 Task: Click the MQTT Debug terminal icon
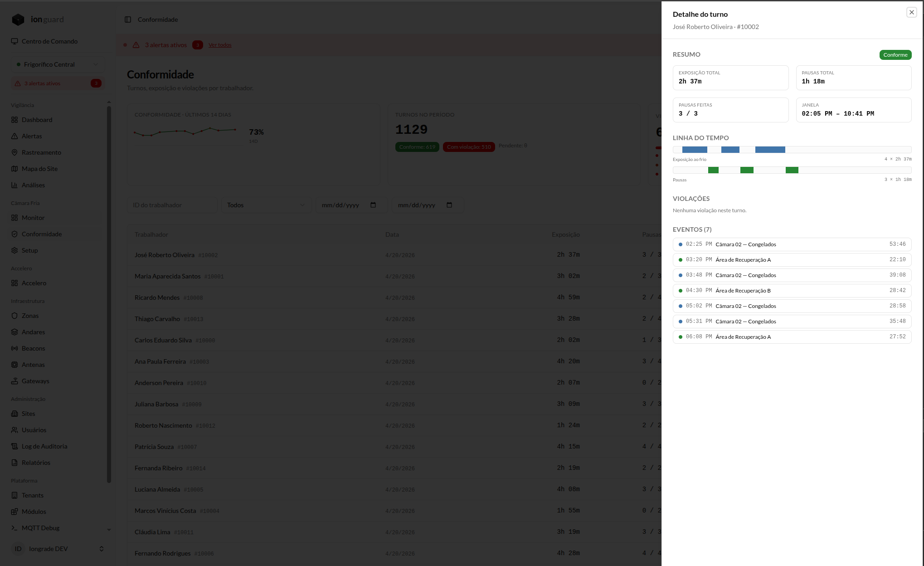[15, 528]
